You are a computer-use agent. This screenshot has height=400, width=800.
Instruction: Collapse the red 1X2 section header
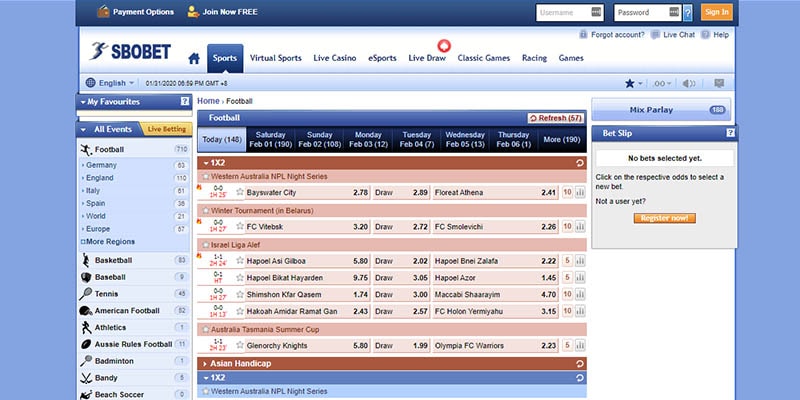206,163
